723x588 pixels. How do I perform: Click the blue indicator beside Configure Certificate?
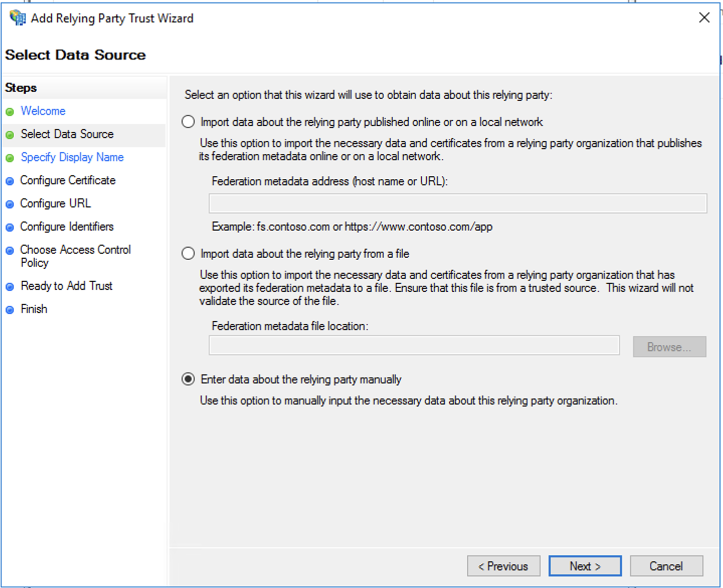(11, 181)
